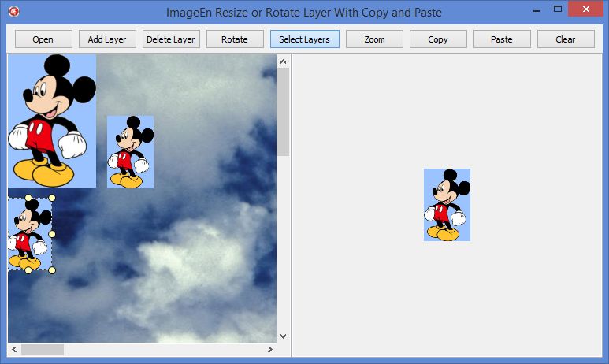This screenshot has height=364, width=609.
Task: Click the ImageEn app icon in title bar
Action: (14, 12)
